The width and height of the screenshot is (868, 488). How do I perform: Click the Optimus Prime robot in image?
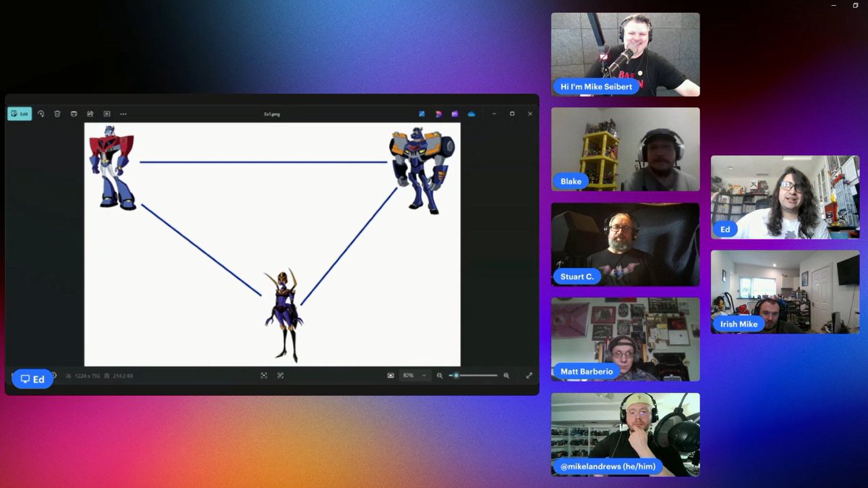[x=112, y=168]
